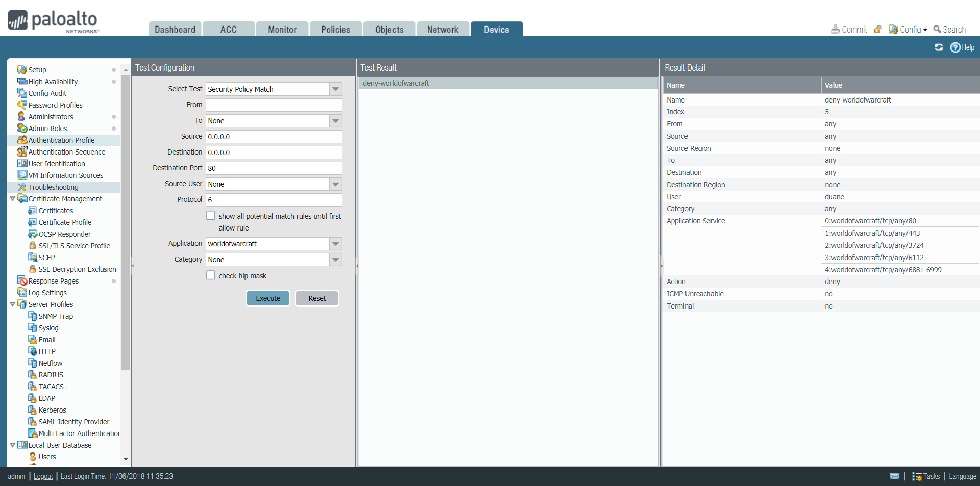Go to the Policies tab
The image size is (980, 486).
click(x=336, y=29)
